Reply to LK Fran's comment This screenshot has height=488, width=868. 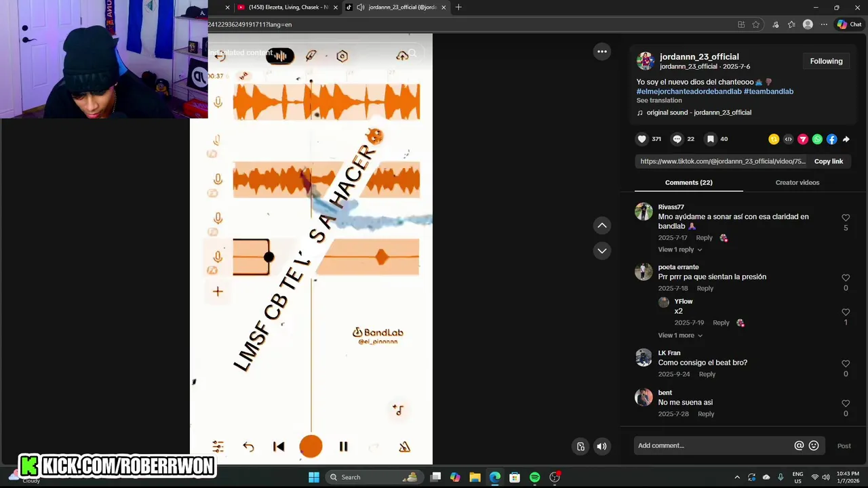pos(707,374)
